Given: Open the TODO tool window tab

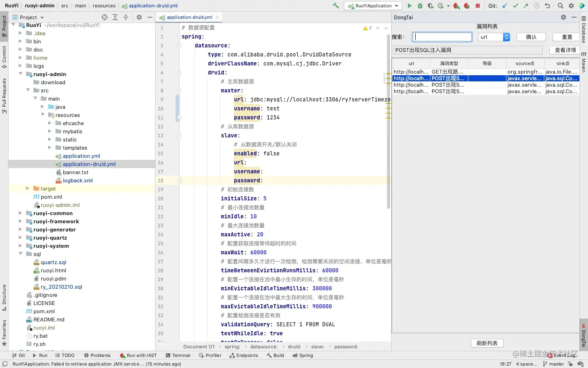Looking at the screenshot, I should 65,355.
